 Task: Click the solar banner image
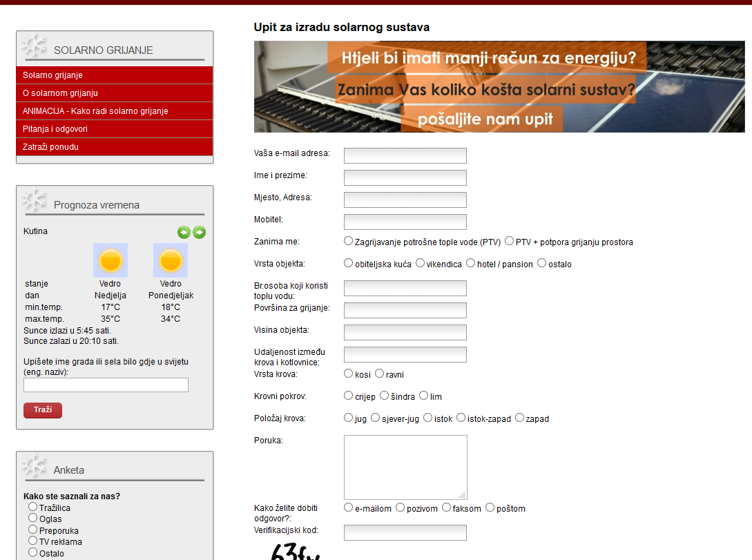[x=499, y=86]
